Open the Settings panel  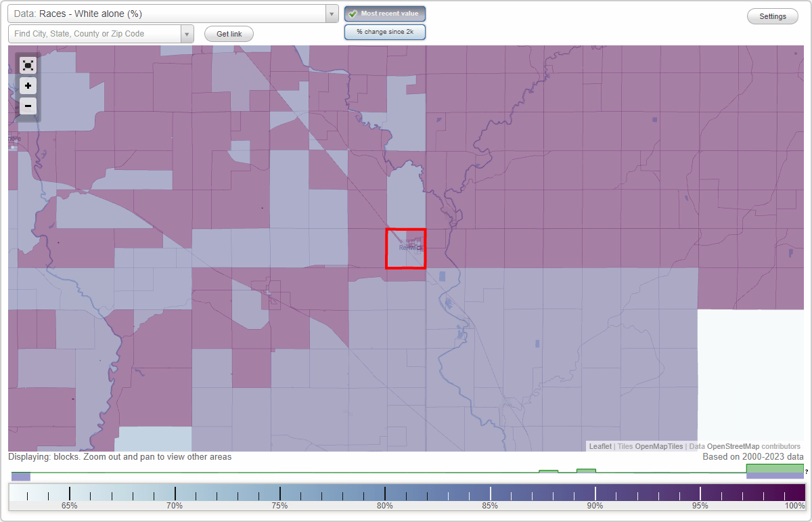coord(772,16)
